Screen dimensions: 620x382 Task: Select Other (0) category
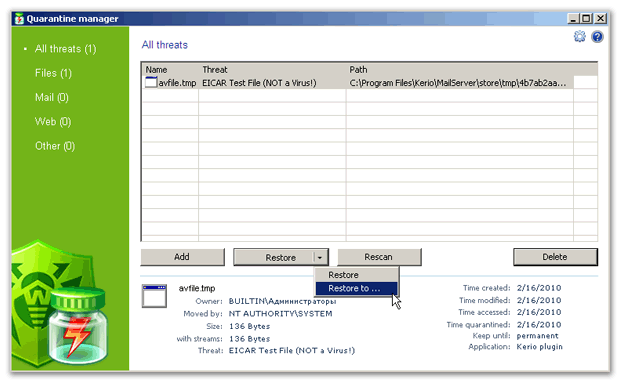(x=55, y=146)
